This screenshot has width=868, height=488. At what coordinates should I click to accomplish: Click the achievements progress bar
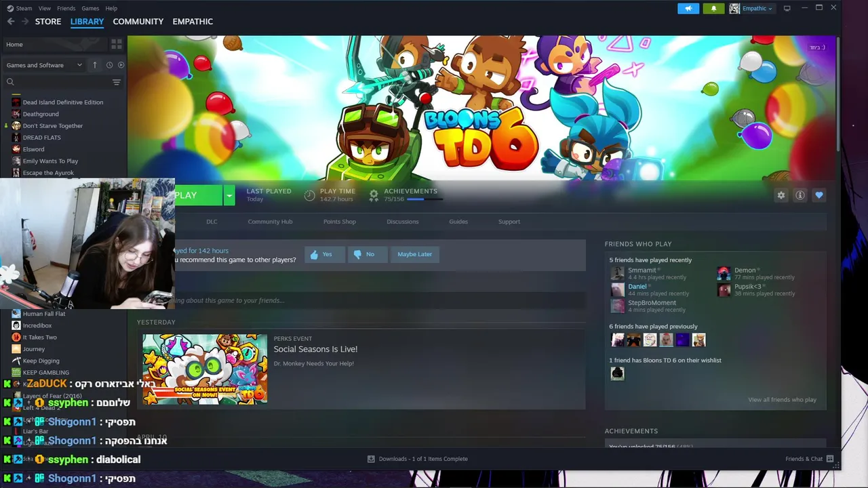tap(425, 199)
